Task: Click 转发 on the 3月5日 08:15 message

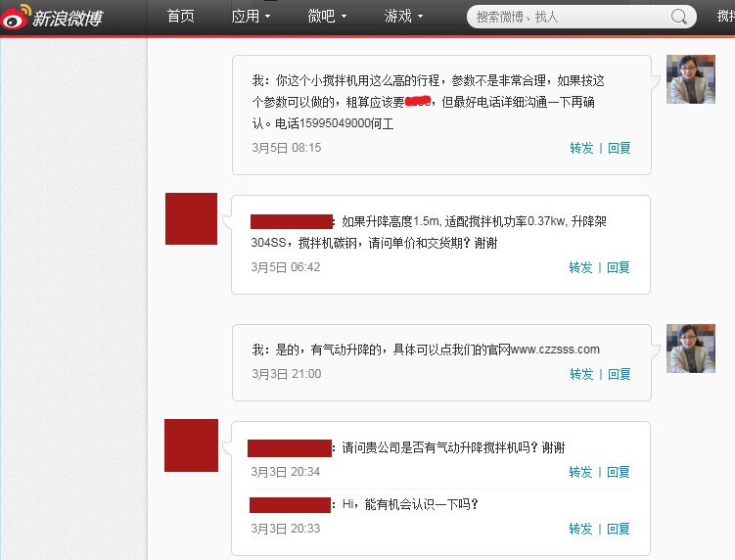Action: (x=581, y=148)
